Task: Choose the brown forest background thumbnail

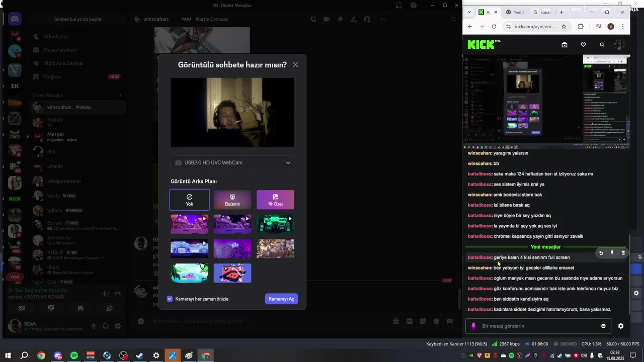Action: 275,248
